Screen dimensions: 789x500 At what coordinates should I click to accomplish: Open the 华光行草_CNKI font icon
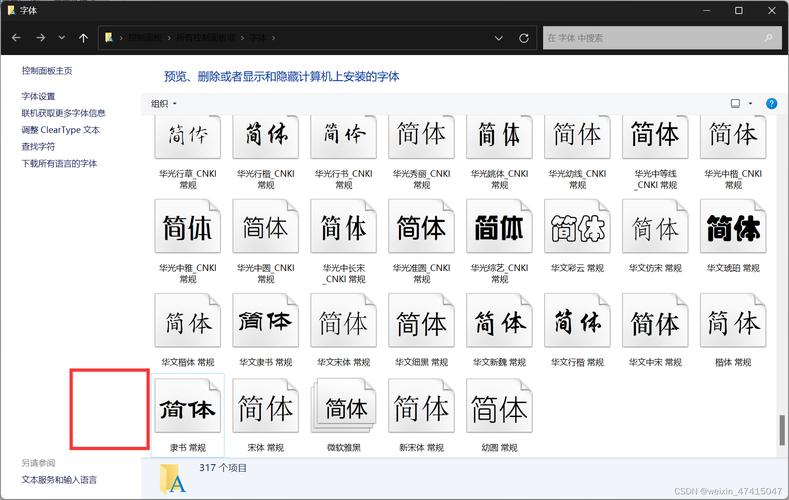tap(188, 136)
